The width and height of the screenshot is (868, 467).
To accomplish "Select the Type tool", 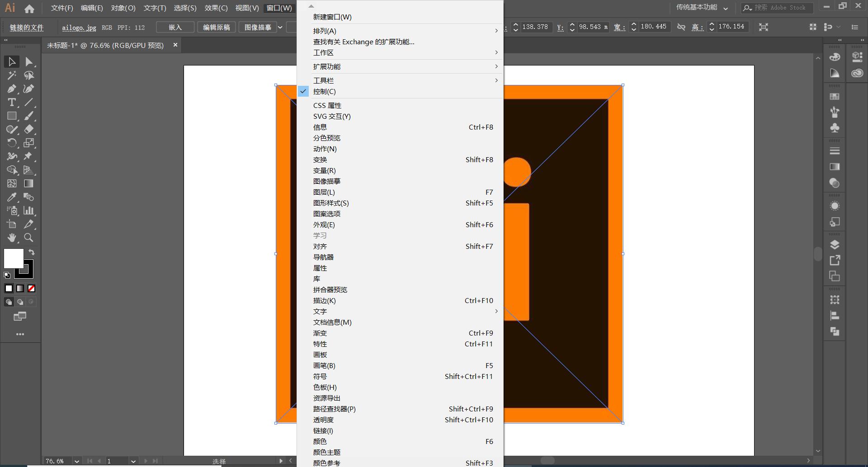I will [11, 103].
